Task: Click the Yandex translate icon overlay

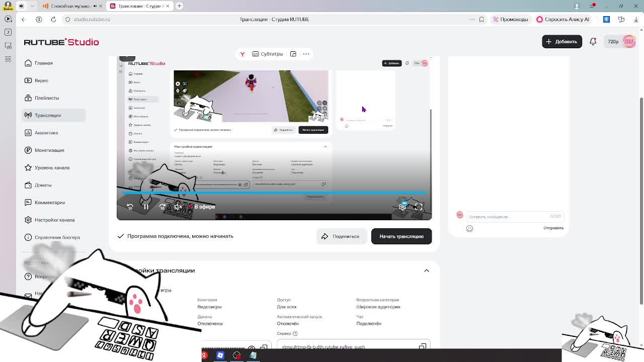Action: pos(243,54)
